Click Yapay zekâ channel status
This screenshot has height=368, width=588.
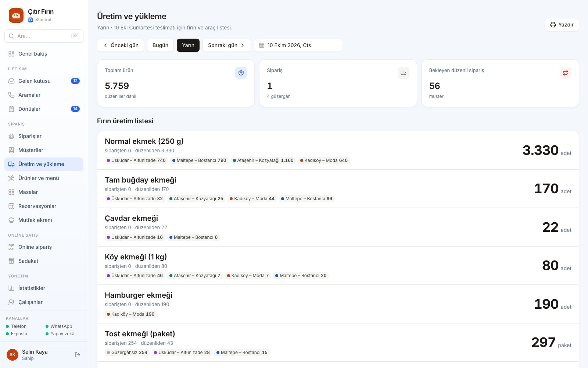coord(60,334)
